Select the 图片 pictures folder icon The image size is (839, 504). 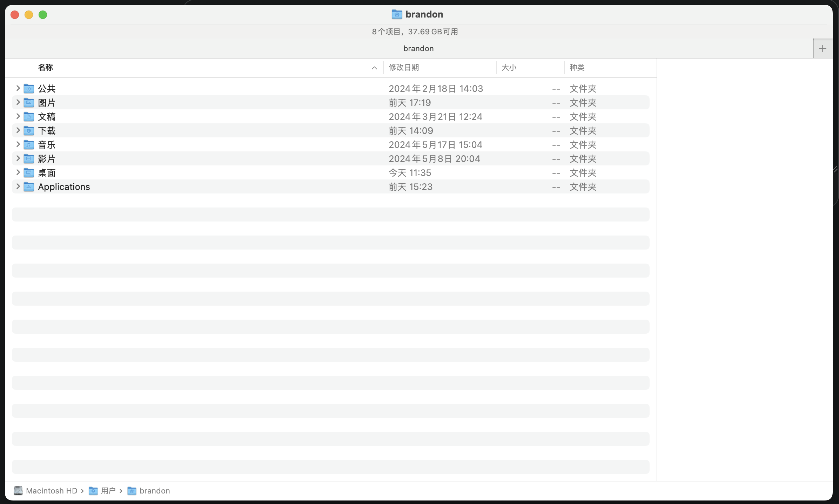[x=29, y=103]
